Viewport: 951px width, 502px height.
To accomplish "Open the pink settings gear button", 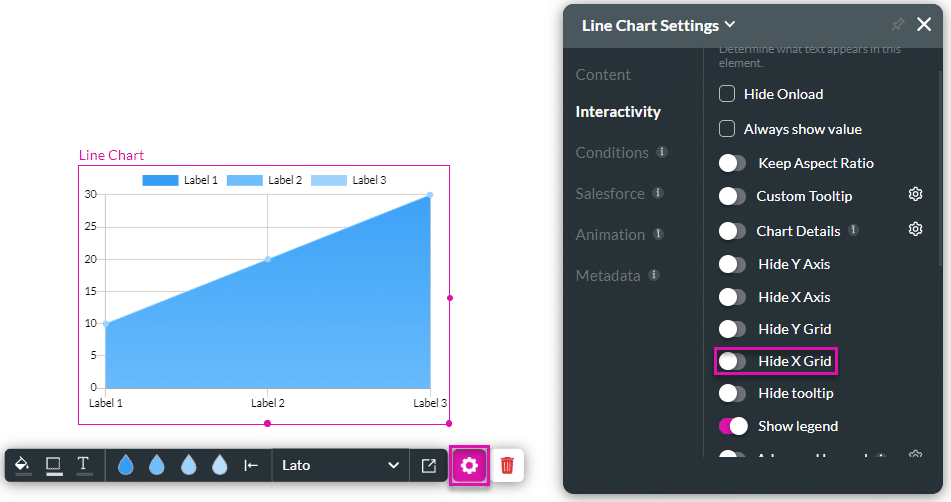I will [469, 465].
